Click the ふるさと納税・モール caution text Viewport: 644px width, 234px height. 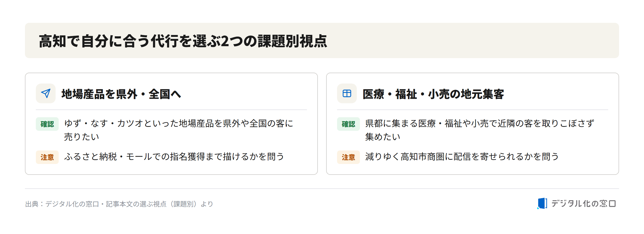click(174, 157)
